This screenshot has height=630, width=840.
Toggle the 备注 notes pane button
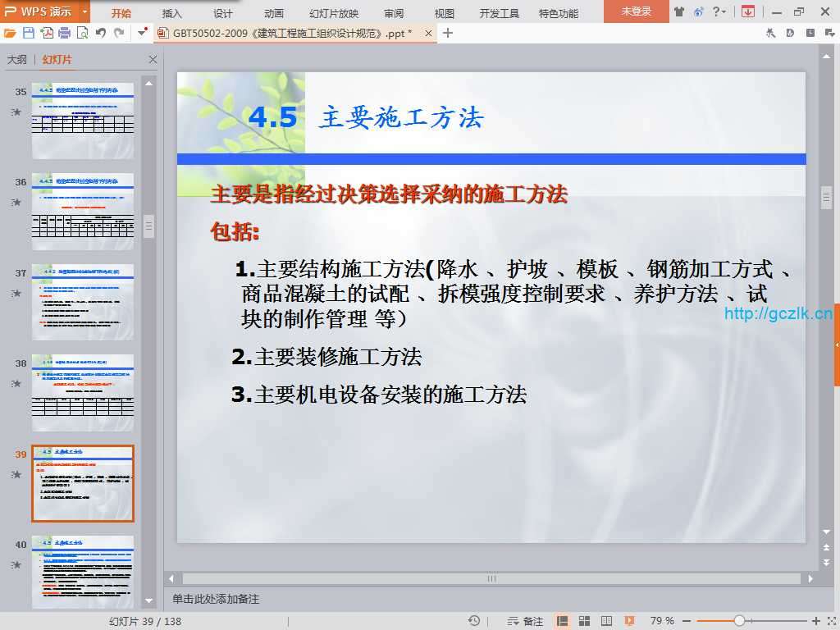526,621
